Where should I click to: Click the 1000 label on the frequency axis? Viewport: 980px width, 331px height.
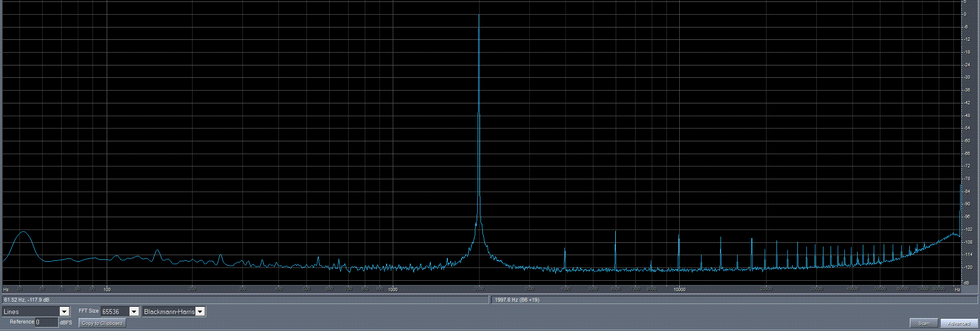click(392, 289)
